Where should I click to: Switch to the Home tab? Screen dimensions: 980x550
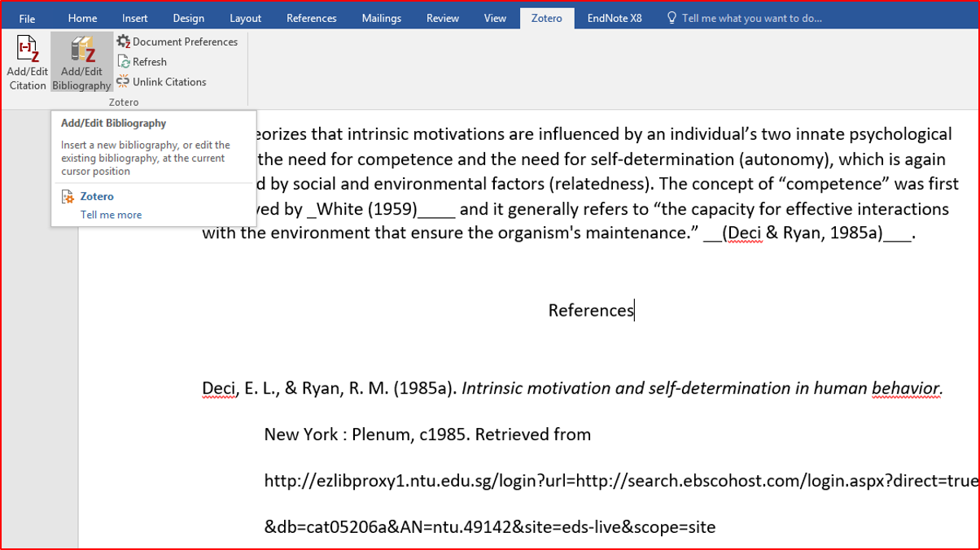coord(82,18)
